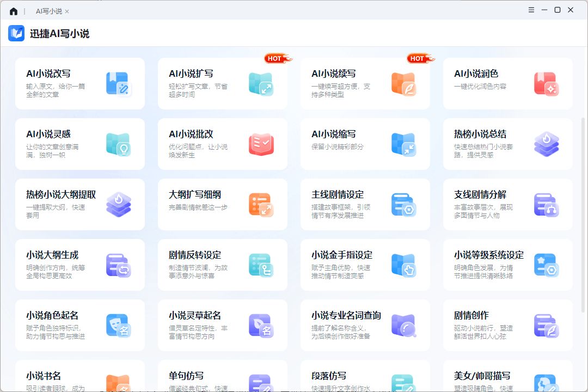Screen dimensions: 588x392
Task: Click the AI小说缩写 shrink icon
Action: (x=403, y=144)
